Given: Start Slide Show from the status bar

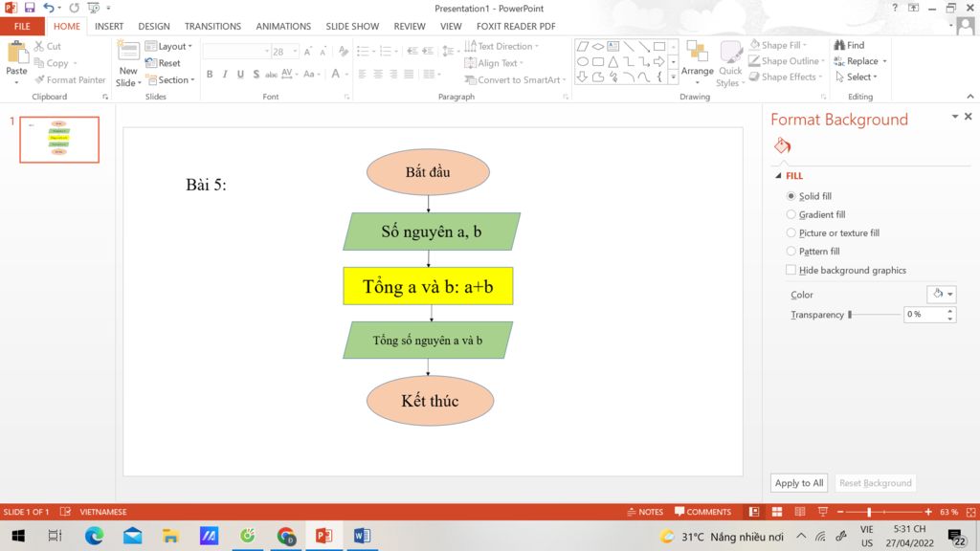Looking at the screenshot, I should coord(822,512).
